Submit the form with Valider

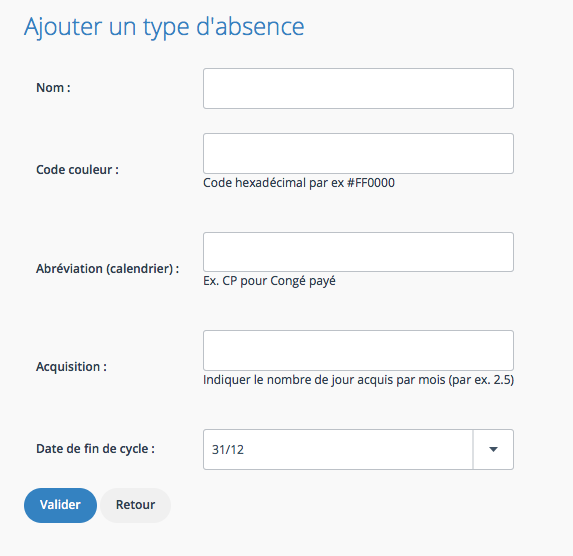(60, 505)
